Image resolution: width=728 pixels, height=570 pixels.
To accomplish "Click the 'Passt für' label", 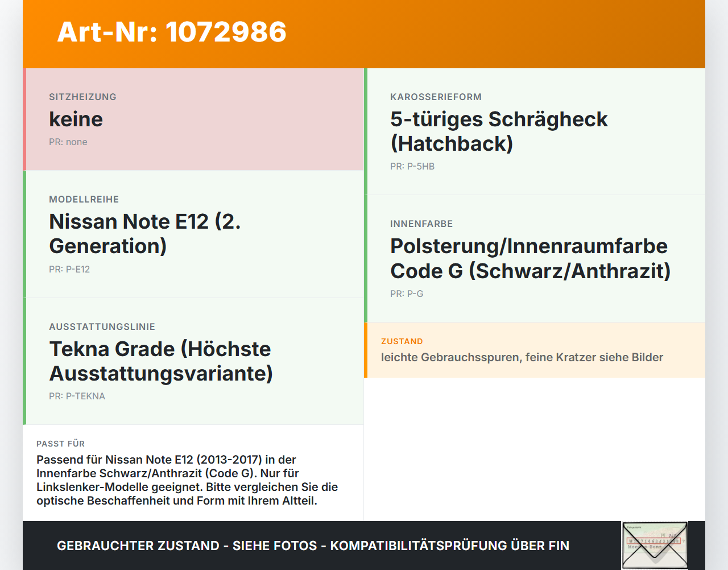I will click(x=60, y=444).
